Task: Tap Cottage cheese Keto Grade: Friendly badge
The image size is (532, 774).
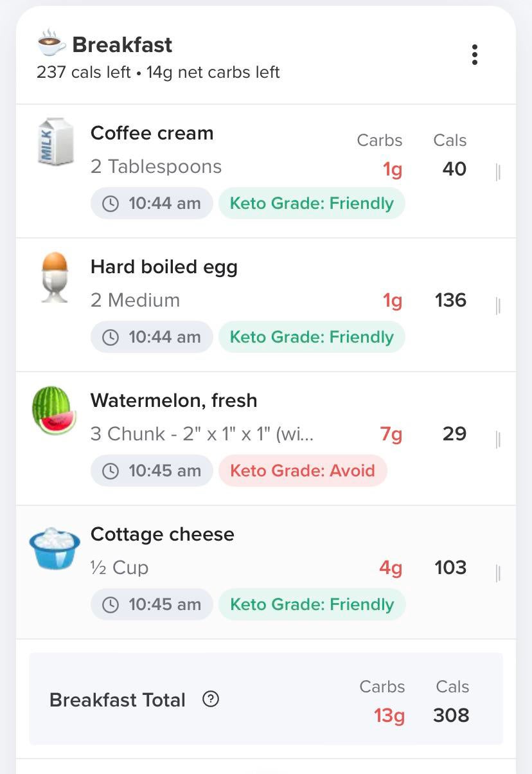Action: 312,605
